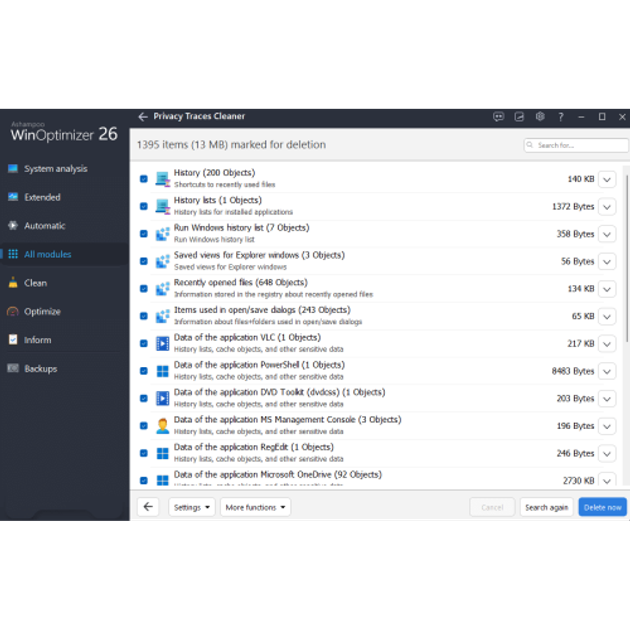This screenshot has height=630, width=630.
Task: Click the Inform checklist icon in sidebar
Action: [x=13, y=340]
